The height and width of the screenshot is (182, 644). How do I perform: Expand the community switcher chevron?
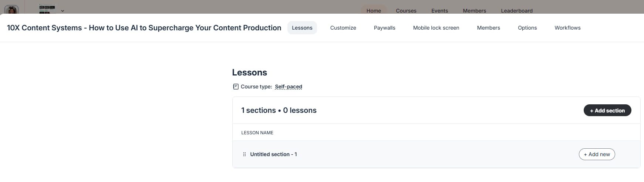click(63, 11)
